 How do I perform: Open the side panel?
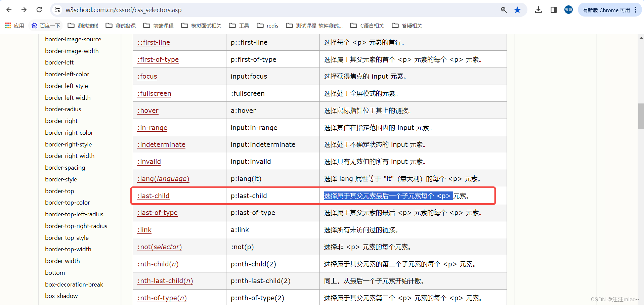[554, 10]
